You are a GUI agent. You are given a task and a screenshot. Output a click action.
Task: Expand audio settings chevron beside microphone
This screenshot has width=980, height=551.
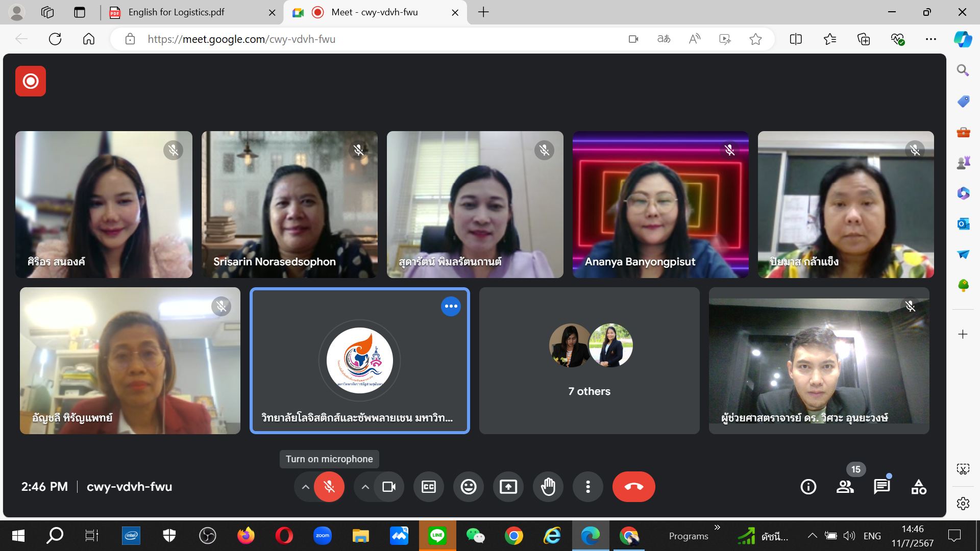(305, 487)
